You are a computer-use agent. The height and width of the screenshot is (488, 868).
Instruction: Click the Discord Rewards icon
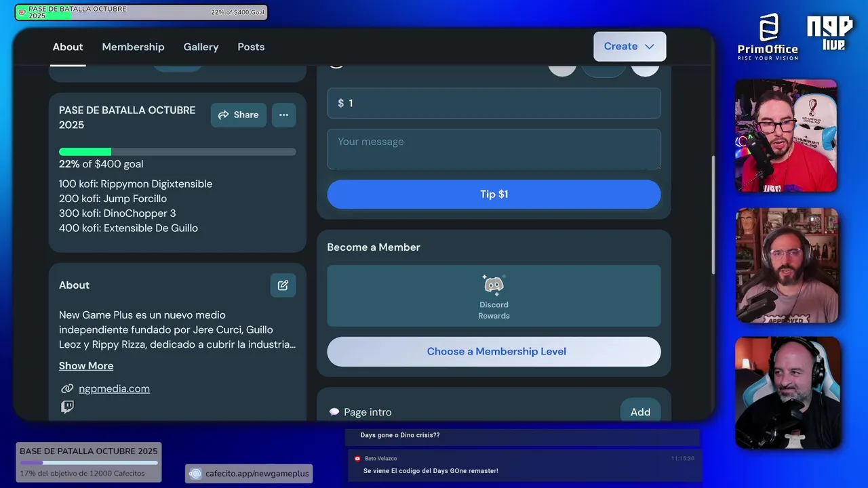tap(494, 285)
